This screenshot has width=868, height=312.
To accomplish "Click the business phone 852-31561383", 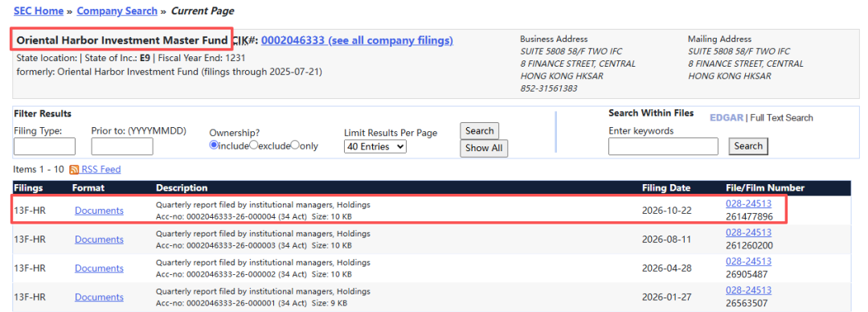I will (549, 88).
